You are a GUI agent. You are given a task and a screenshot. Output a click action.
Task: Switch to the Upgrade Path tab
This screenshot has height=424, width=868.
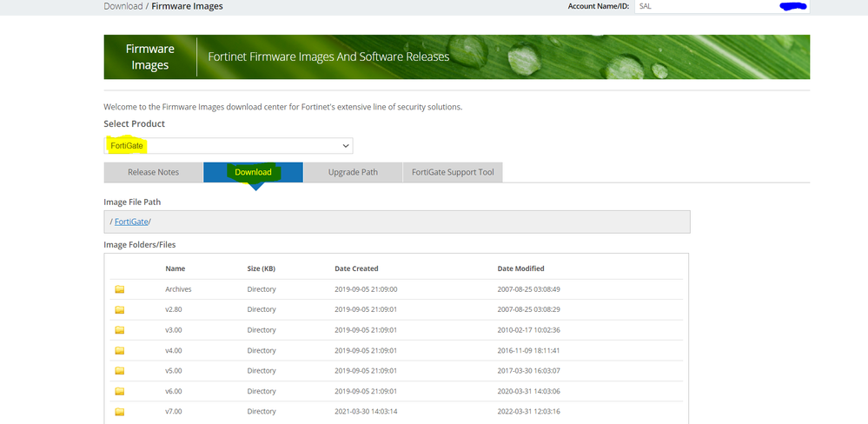point(353,172)
